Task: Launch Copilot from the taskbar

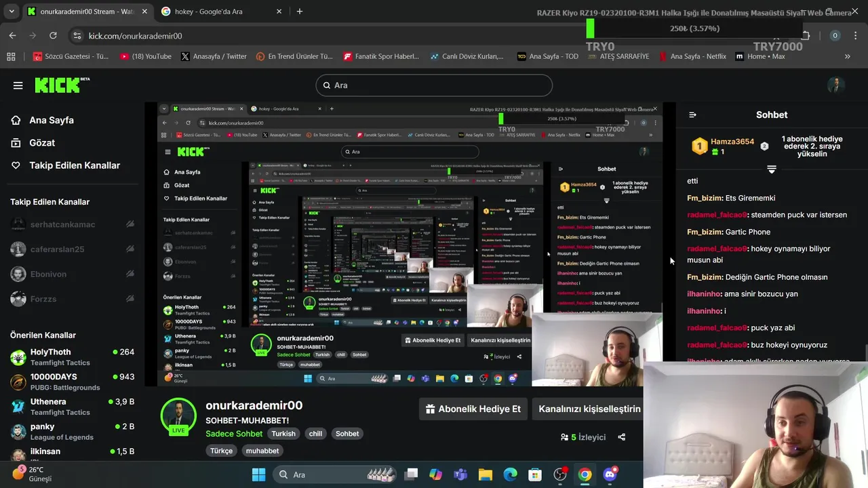Action: [435, 474]
